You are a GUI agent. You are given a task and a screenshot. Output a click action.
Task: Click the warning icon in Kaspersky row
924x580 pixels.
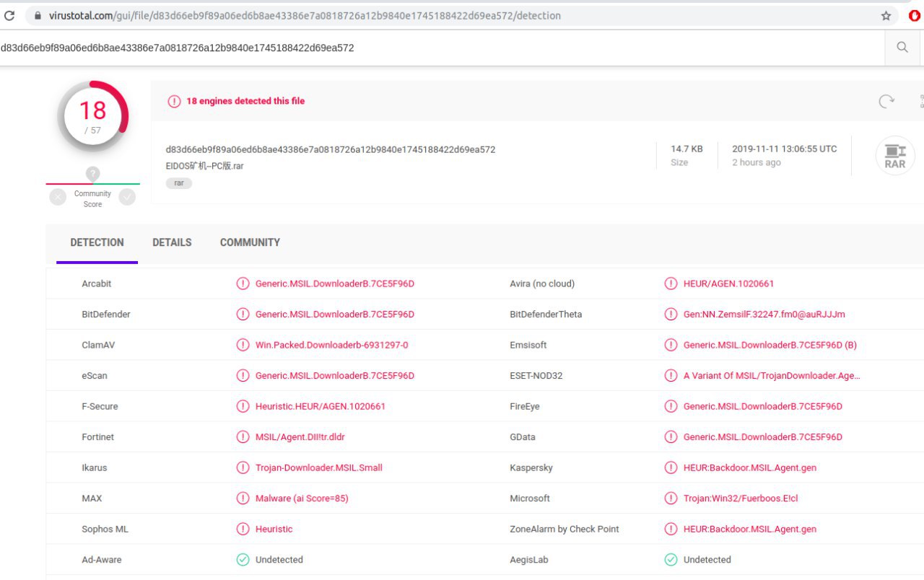pos(671,467)
